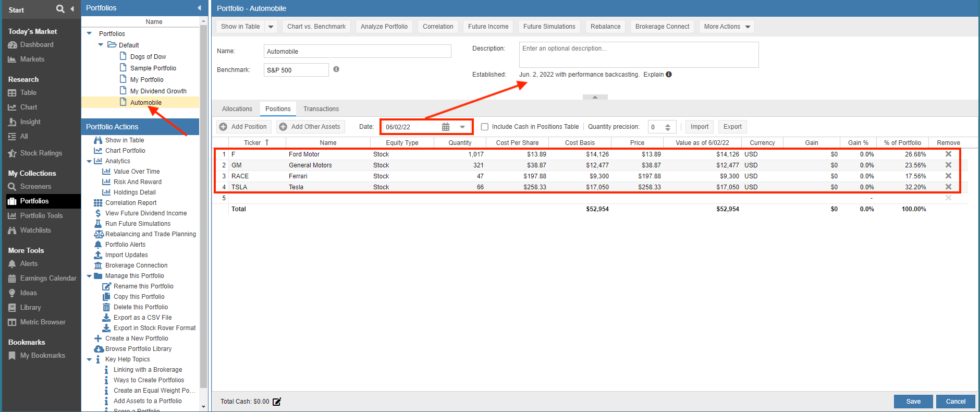The image size is (980, 412).
Task: Remove the Ford Motor position
Action: [x=948, y=154]
